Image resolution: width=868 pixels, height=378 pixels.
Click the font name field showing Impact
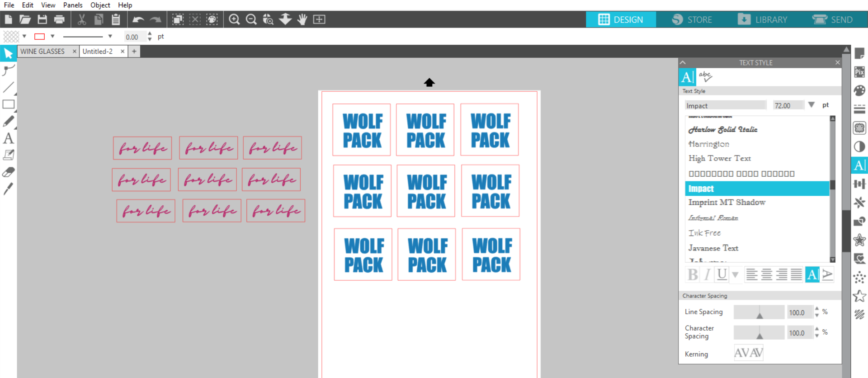(x=726, y=105)
